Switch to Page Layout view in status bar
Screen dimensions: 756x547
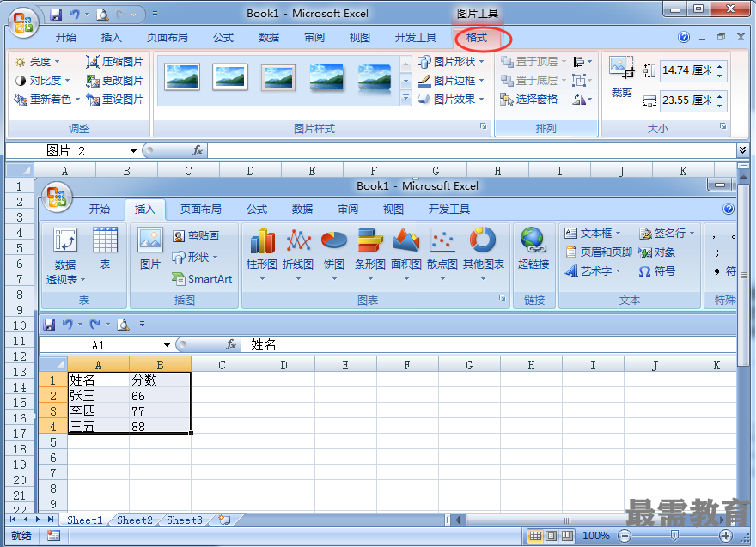point(551,536)
